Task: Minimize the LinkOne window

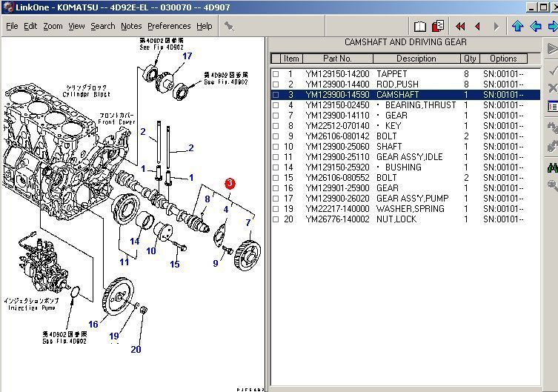Action: (x=531, y=7)
